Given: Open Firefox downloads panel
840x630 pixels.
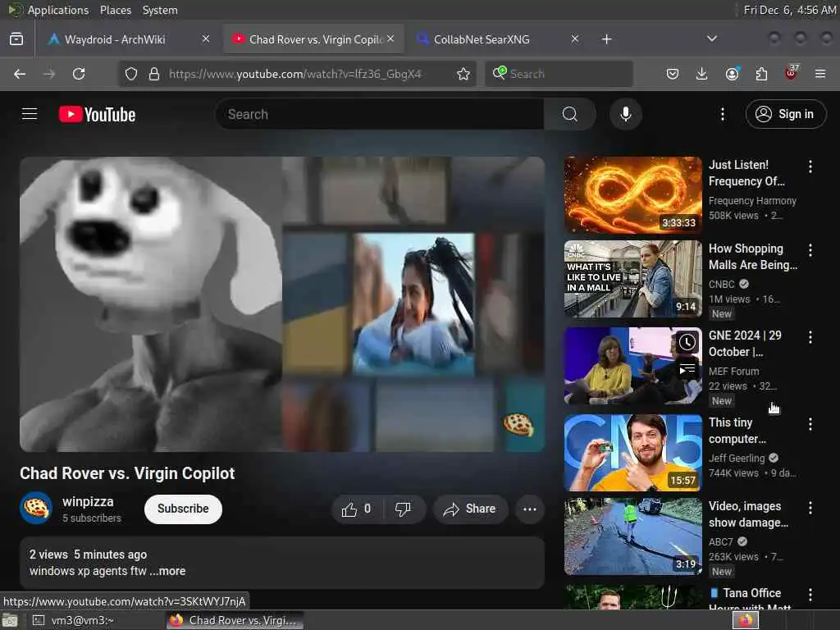Looking at the screenshot, I should pos(701,74).
